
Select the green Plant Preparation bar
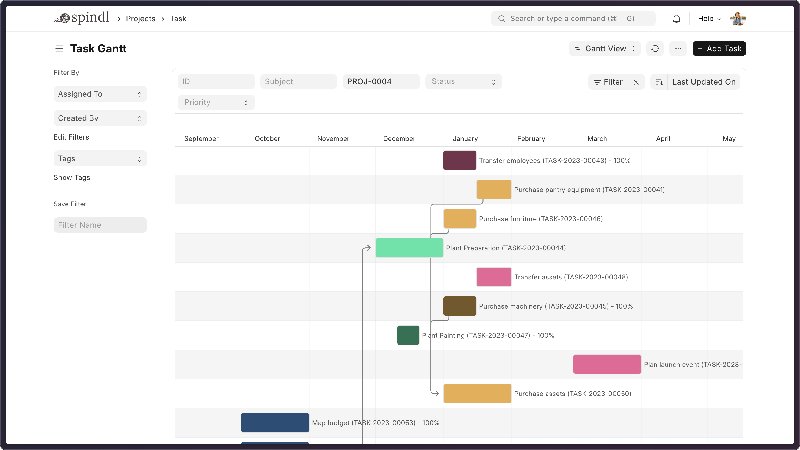(x=409, y=247)
